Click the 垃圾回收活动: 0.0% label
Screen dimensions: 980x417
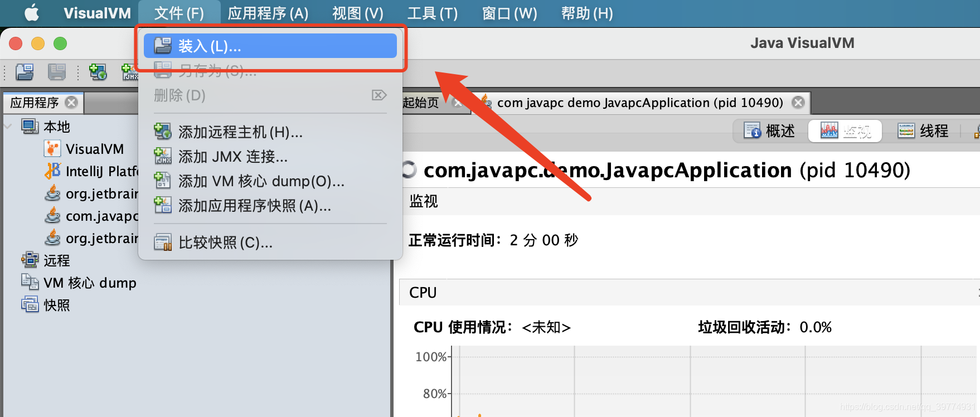click(x=765, y=327)
